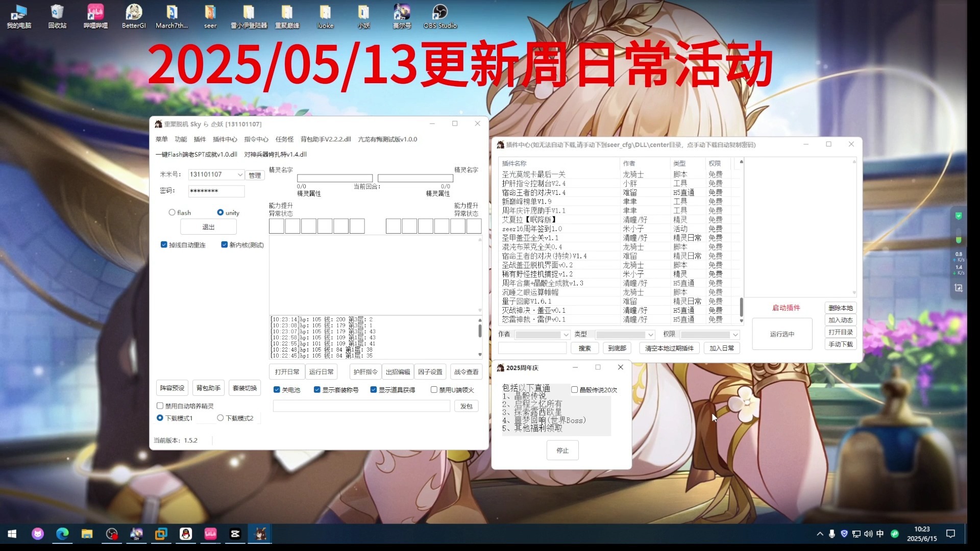Image resolution: width=980 pixels, height=551 pixels.
Task: Click the network tray icon
Action: pos(856,534)
